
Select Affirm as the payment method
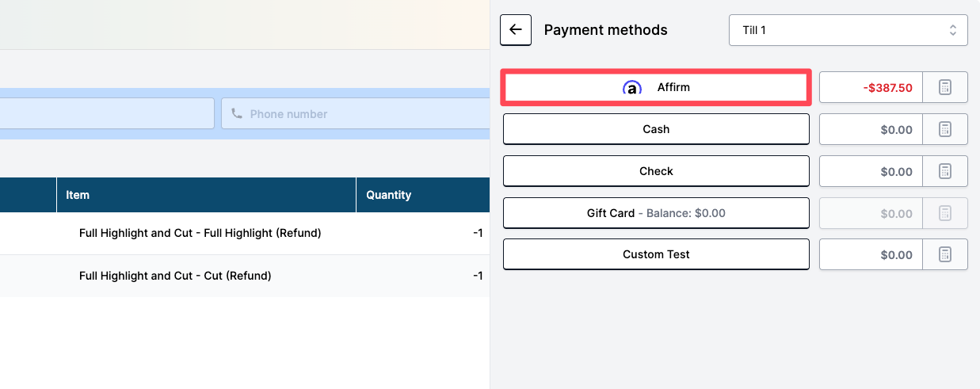[x=656, y=87]
